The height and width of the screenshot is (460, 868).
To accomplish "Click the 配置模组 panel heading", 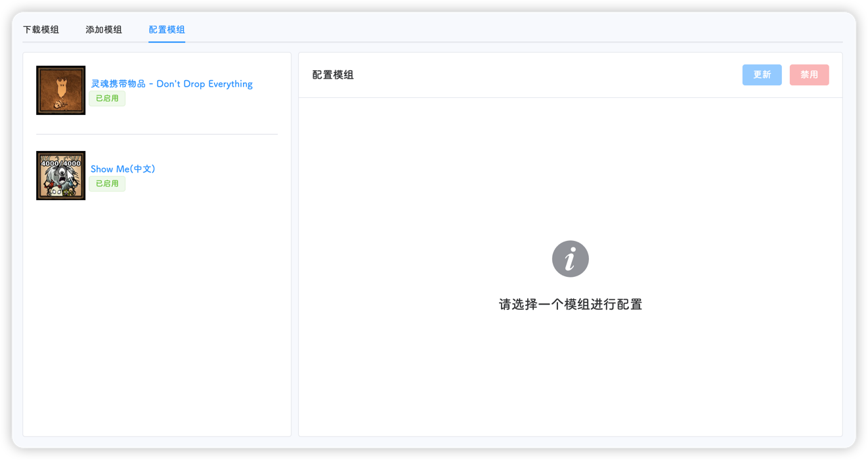I will coord(334,75).
